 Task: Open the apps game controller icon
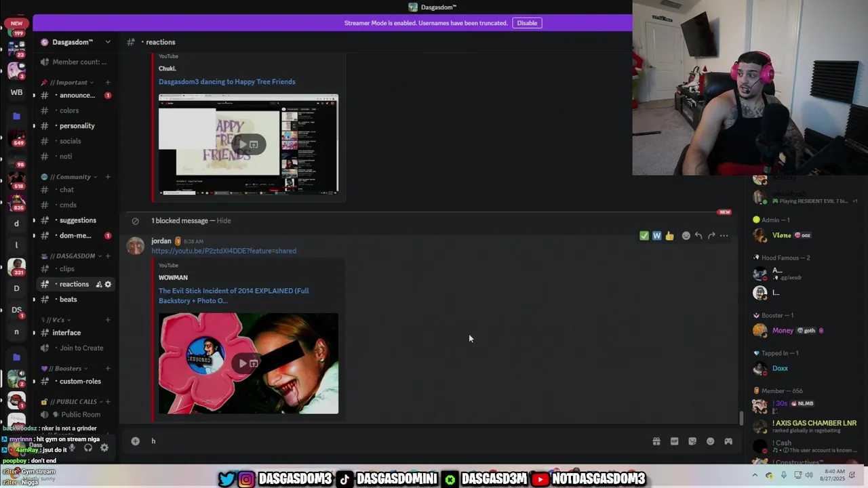(728, 441)
